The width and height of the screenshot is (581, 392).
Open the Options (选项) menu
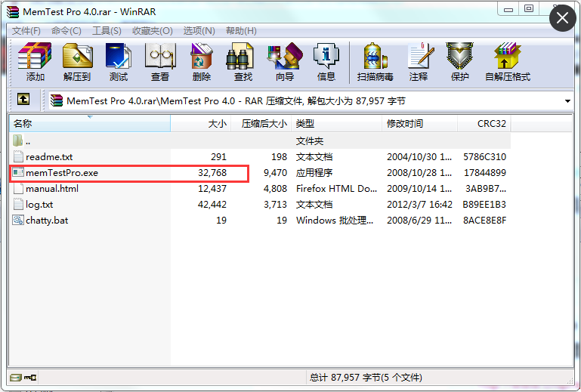point(199,31)
